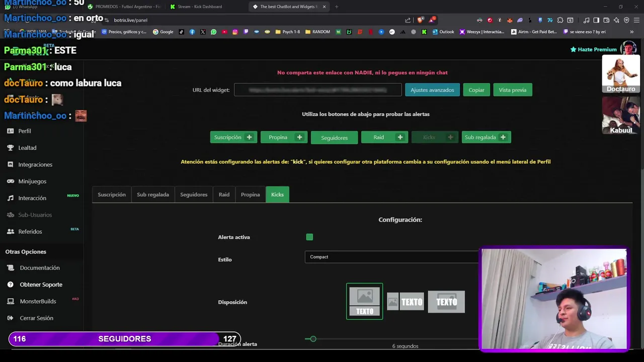The height and width of the screenshot is (362, 644).
Task: Open Interacción music note sidebar item
Action: point(27,198)
